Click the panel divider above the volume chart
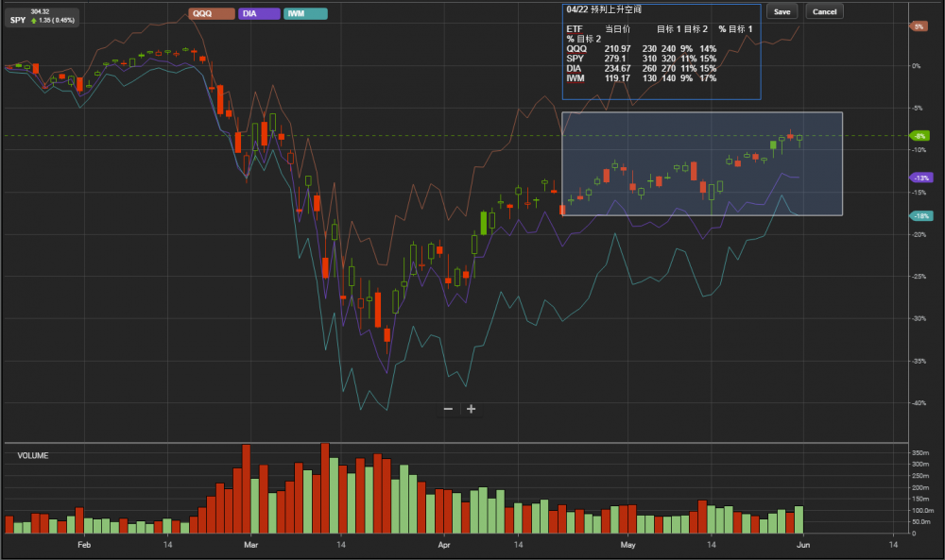The width and height of the screenshot is (945, 560). pyautogui.click(x=472, y=442)
